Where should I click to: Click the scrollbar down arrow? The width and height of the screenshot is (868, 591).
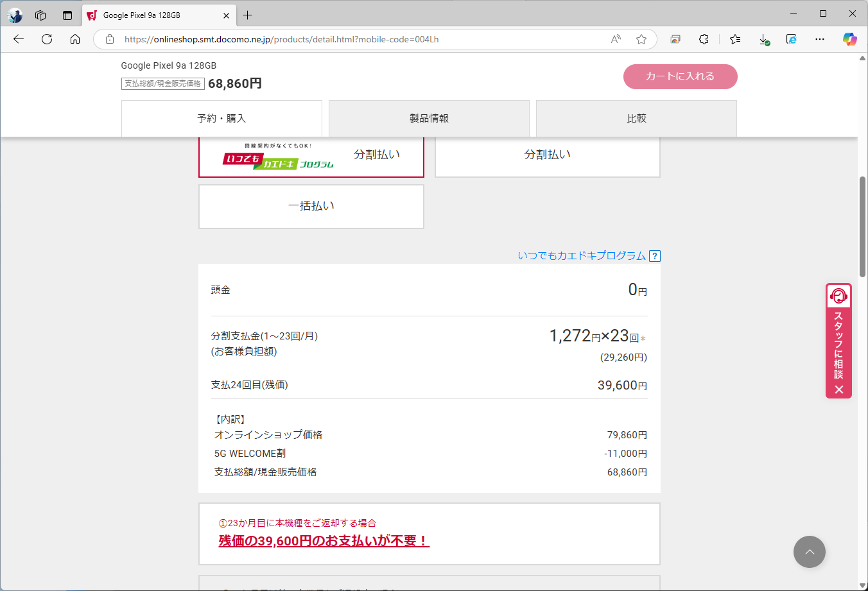[x=862, y=585]
